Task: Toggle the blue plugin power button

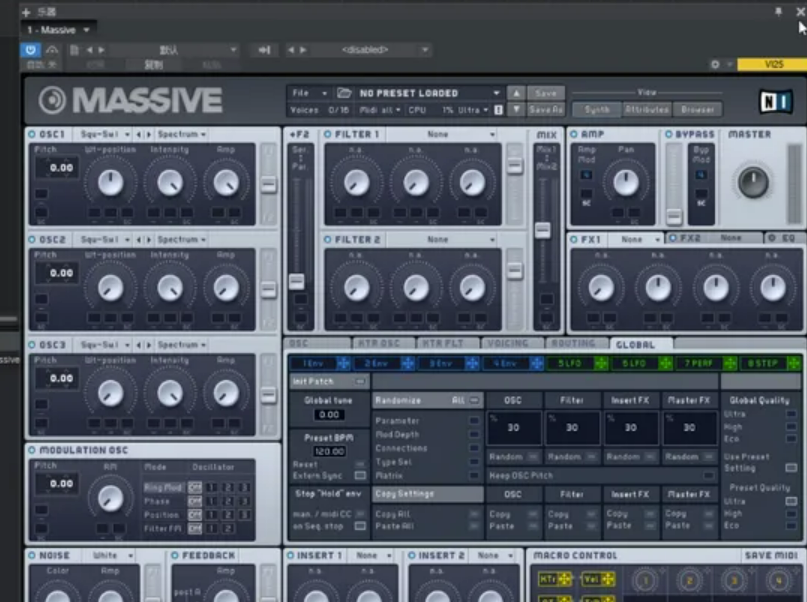Action: pos(30,49)
